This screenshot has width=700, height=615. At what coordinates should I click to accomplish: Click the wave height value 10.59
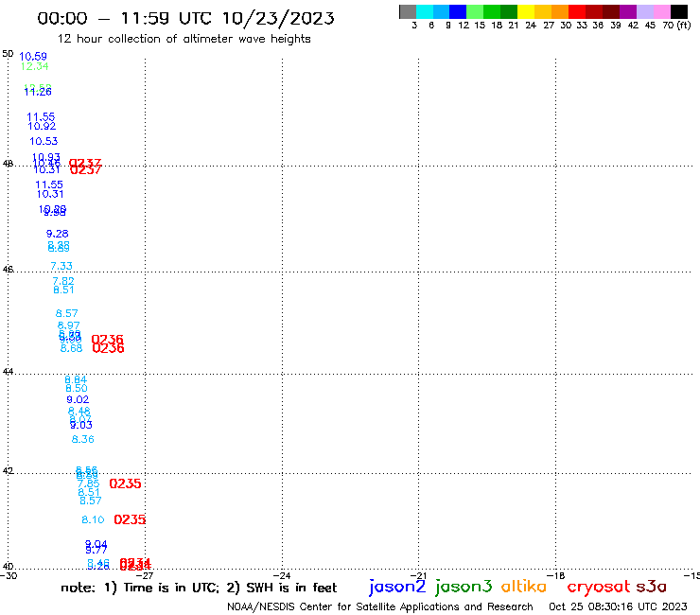(x=33, y=56)
